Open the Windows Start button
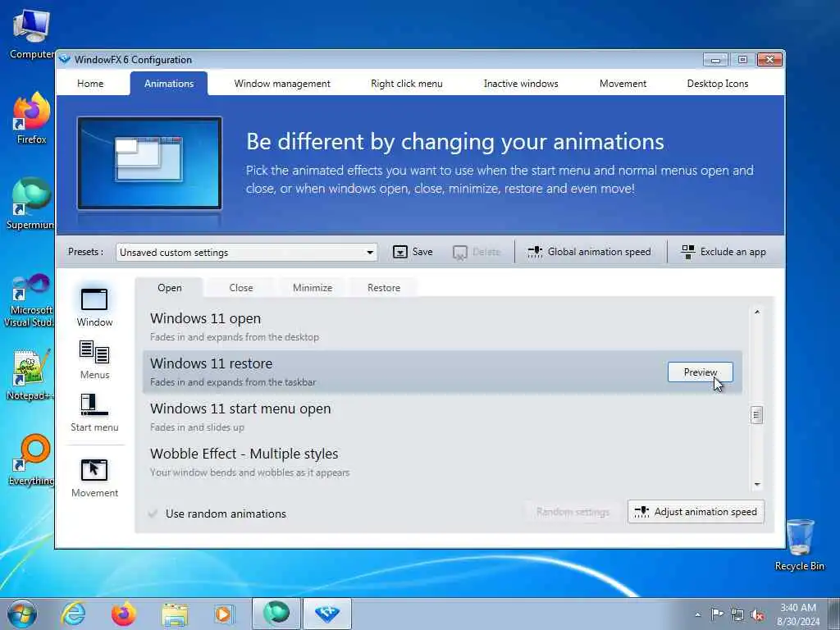The height and width of the screenshot is (630, 840). [x=22, y=614]
